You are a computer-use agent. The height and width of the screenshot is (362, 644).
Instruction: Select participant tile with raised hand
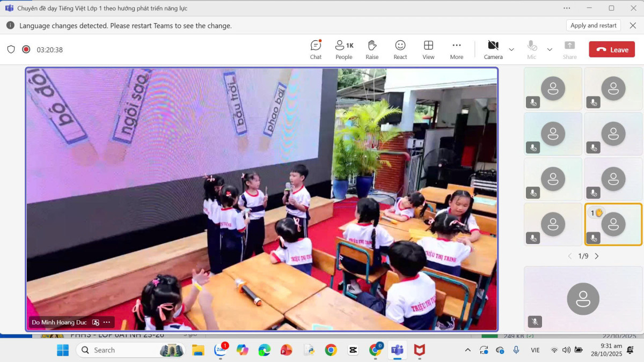(613, 224)
